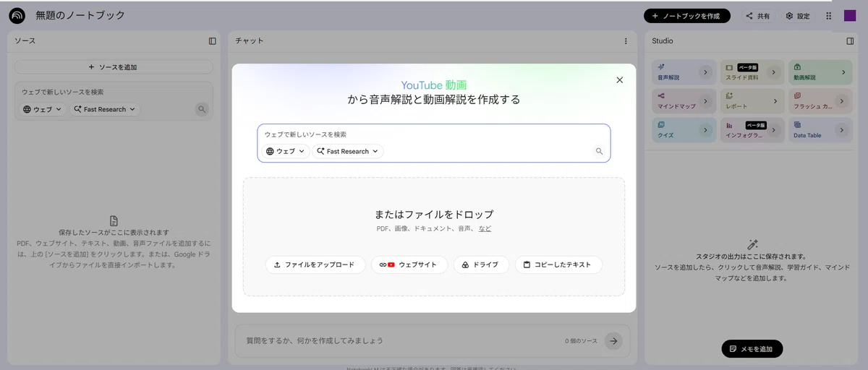Close the add-source dialog with the X
Viewport: 868px width, 370px height.
[619, 80]
